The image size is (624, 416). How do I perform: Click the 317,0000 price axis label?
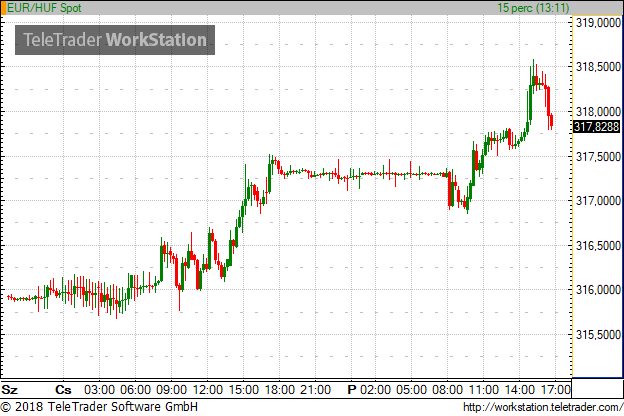pos(598,201)
